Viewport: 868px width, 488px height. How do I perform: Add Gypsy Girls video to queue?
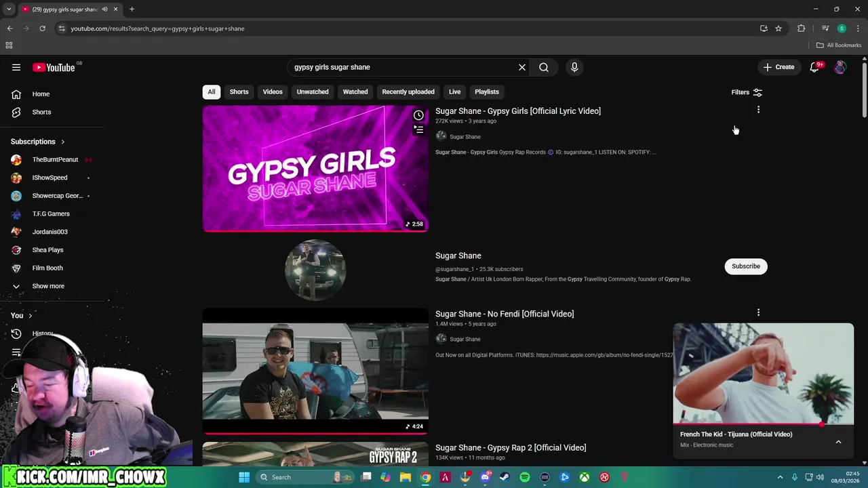(x=418, y=129)
